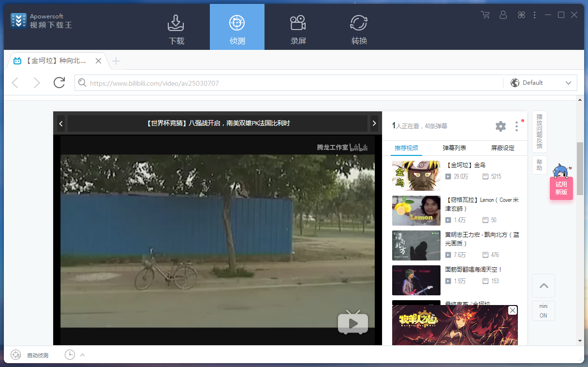The image size is (588, 367).
Task: Expand the arrow beside the clock icon
Action: click(x=82, y=355)
